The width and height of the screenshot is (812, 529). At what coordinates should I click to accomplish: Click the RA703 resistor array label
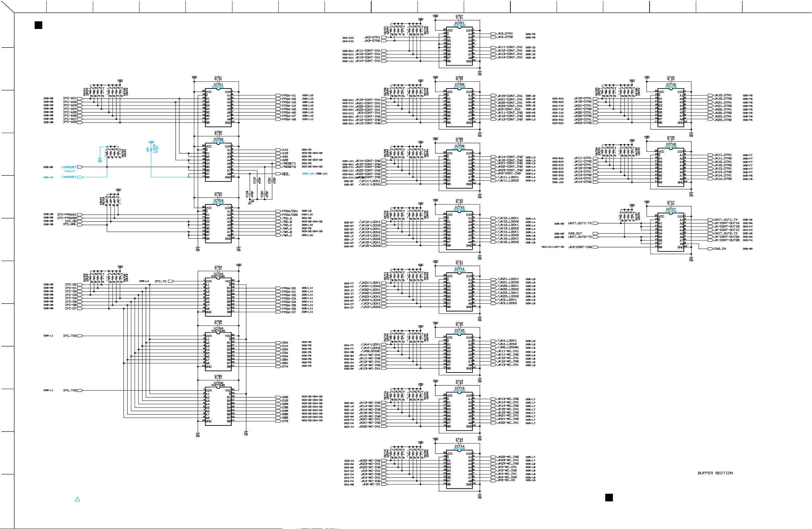tap(123, 153)
